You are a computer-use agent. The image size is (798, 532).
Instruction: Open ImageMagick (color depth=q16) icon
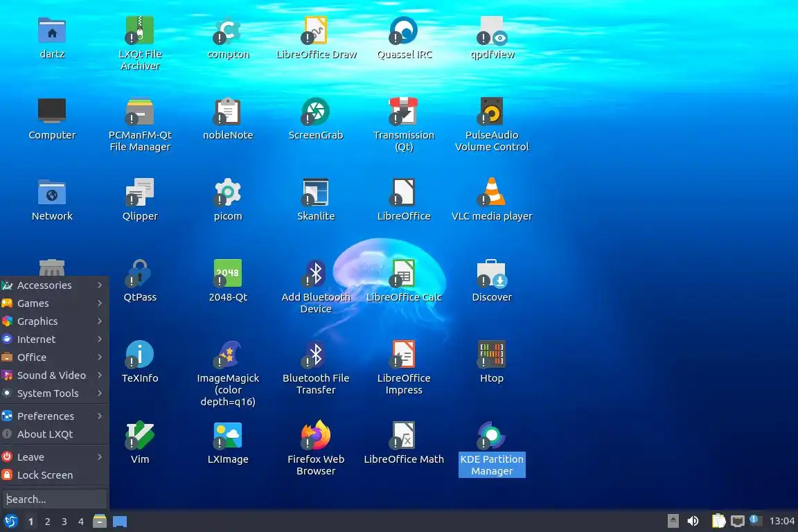pos(228,355)
